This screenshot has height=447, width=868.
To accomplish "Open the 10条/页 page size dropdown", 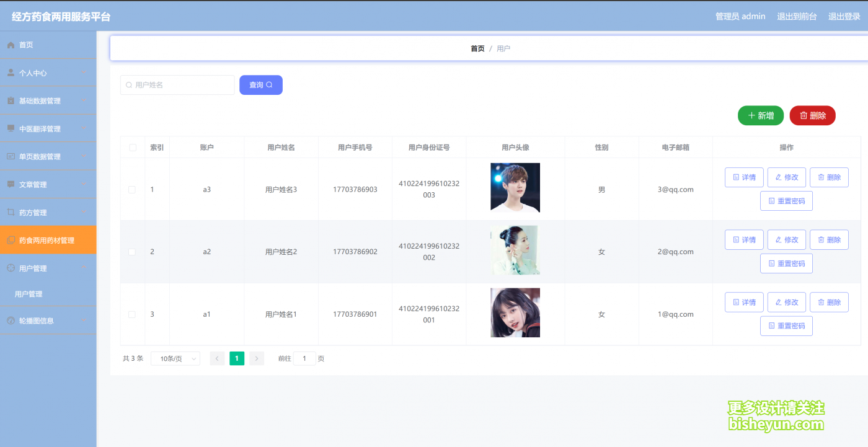I will pos(175,358).
